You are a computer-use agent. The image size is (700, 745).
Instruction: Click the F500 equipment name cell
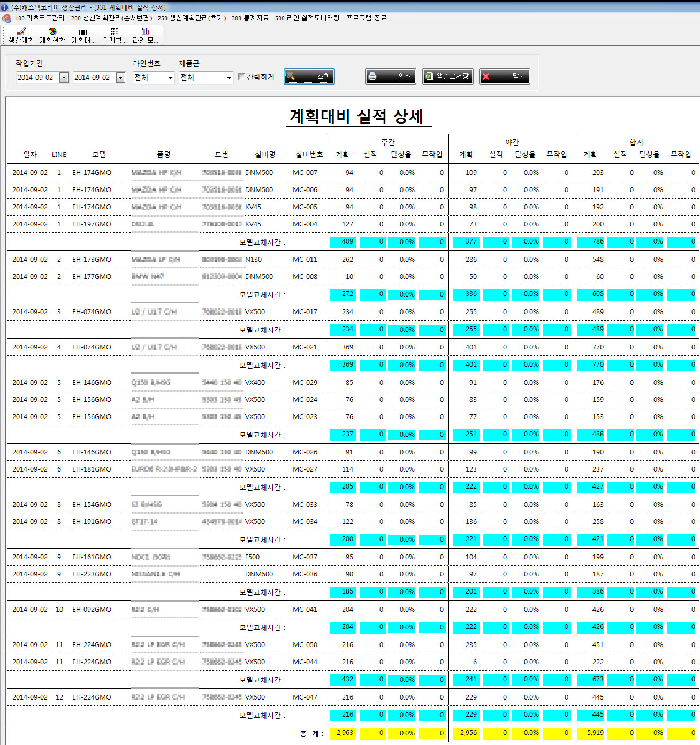coord(253,557)
